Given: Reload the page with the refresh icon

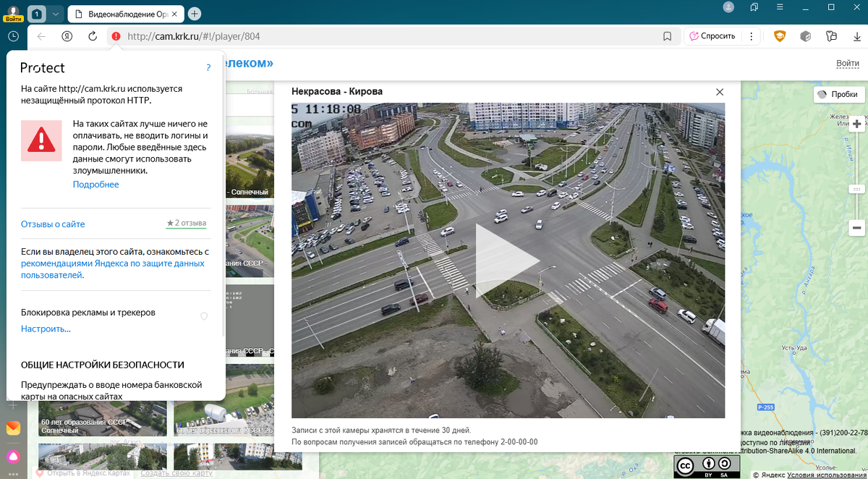Looking at the screenshot, I should (x=92, y=35).
